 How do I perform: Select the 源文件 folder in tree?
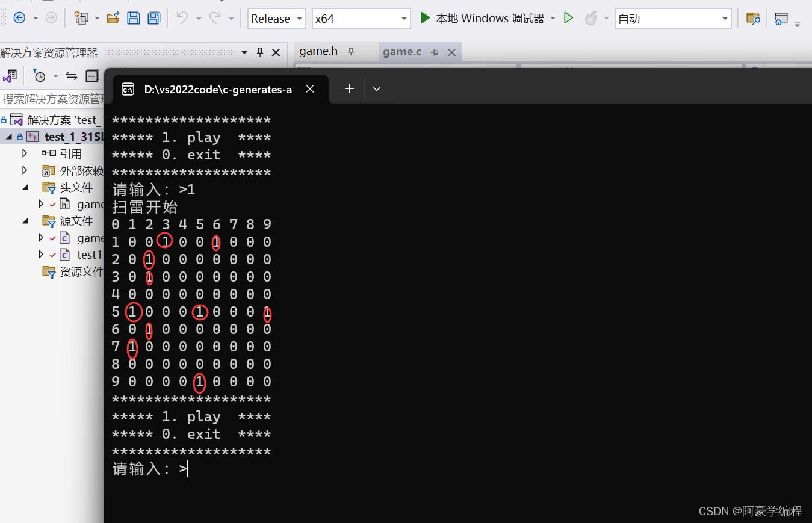(x=76, y=221)
